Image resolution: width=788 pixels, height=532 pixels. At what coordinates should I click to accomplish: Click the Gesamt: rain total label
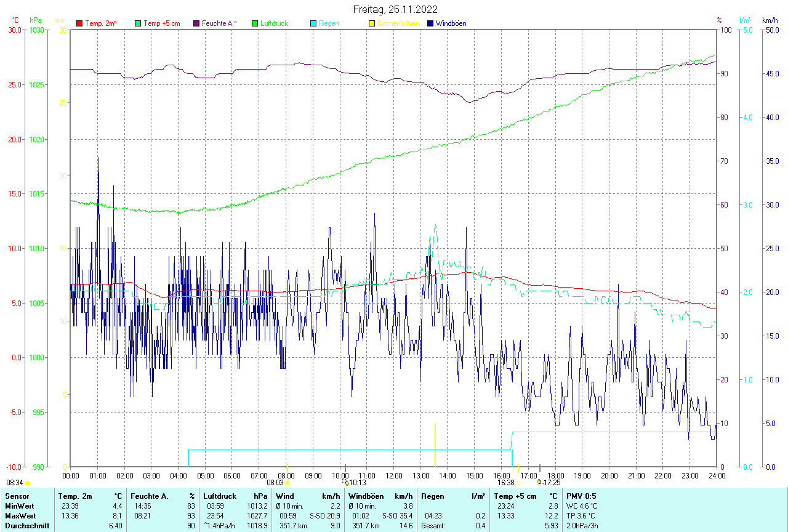[x=432, y=526]
